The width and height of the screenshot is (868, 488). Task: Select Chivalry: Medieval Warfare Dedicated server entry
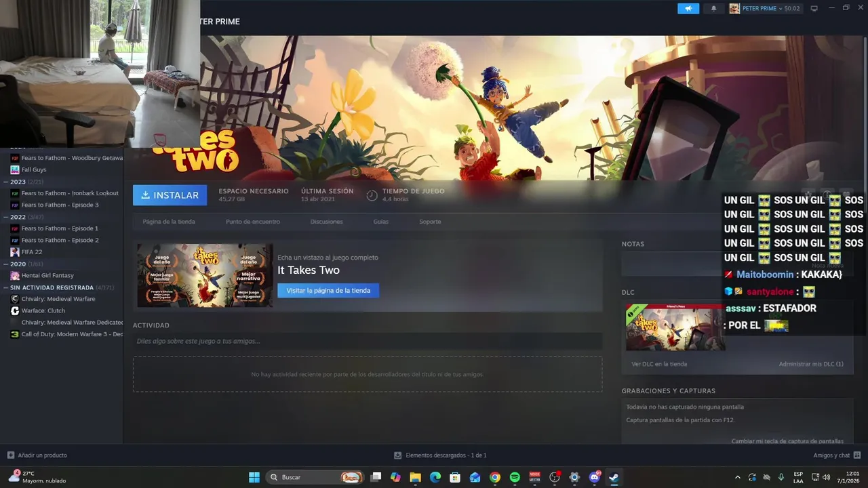72,323
